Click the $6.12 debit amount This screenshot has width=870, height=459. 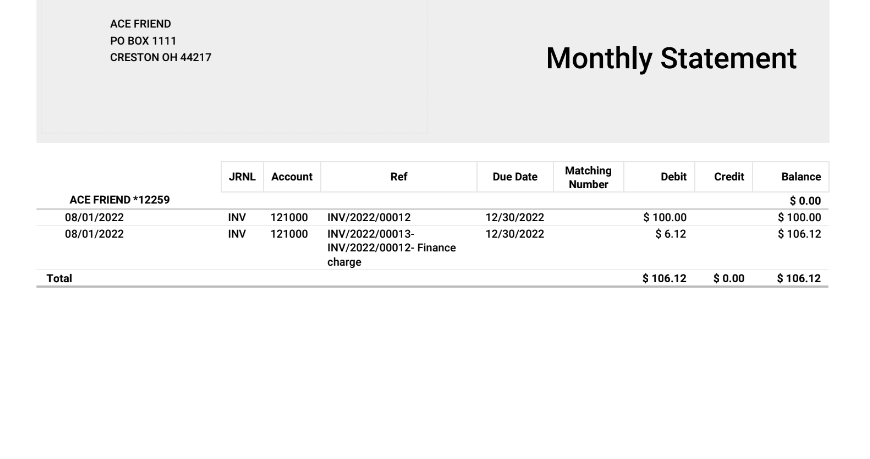click(x=670, y=234)
